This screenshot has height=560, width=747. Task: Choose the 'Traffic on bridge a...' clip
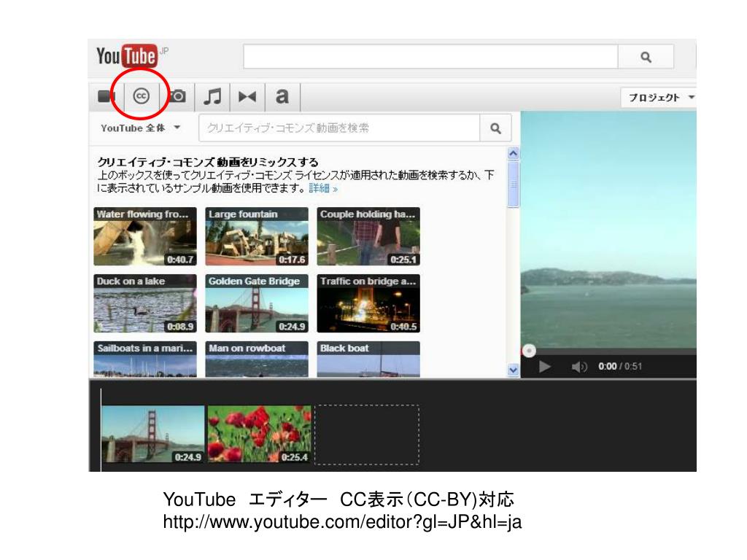click(x=368, y=303)
